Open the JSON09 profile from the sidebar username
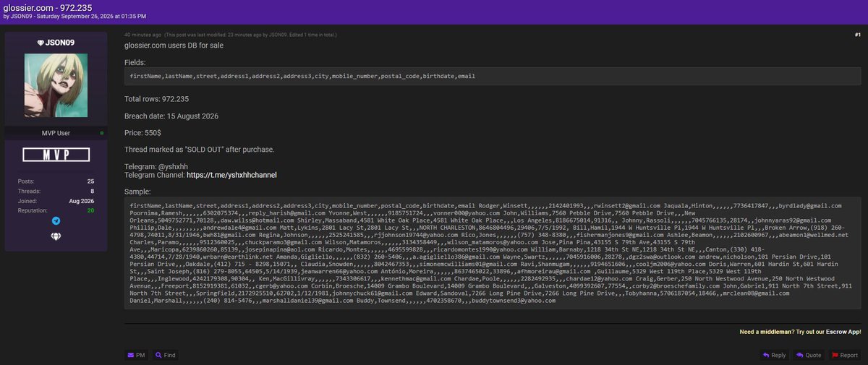 click(61, 43)
